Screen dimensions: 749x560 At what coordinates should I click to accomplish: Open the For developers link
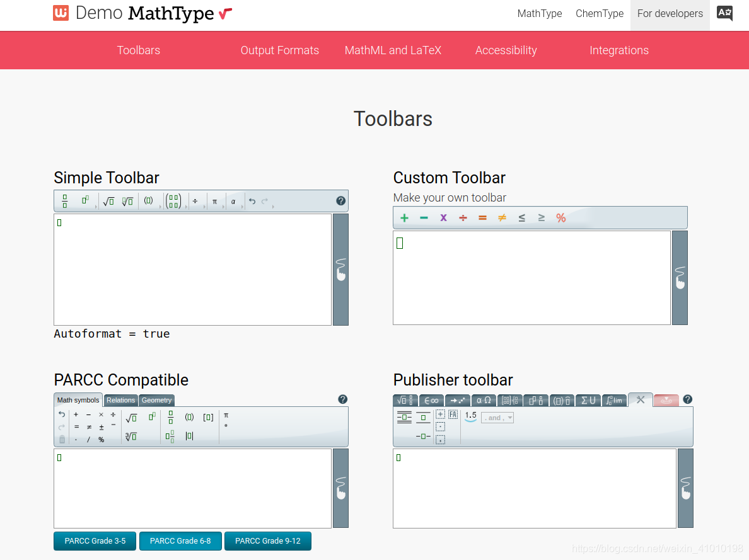[x=670, y=13]
